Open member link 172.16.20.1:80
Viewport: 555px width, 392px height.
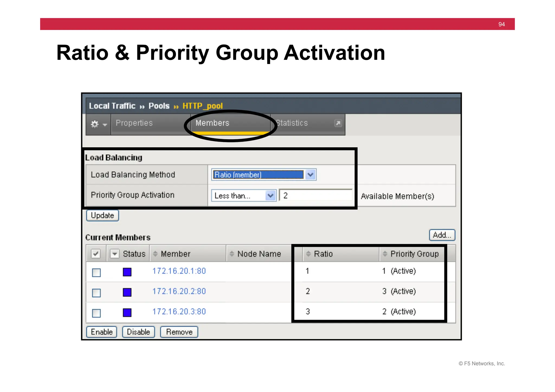click(x=179, y=271)
